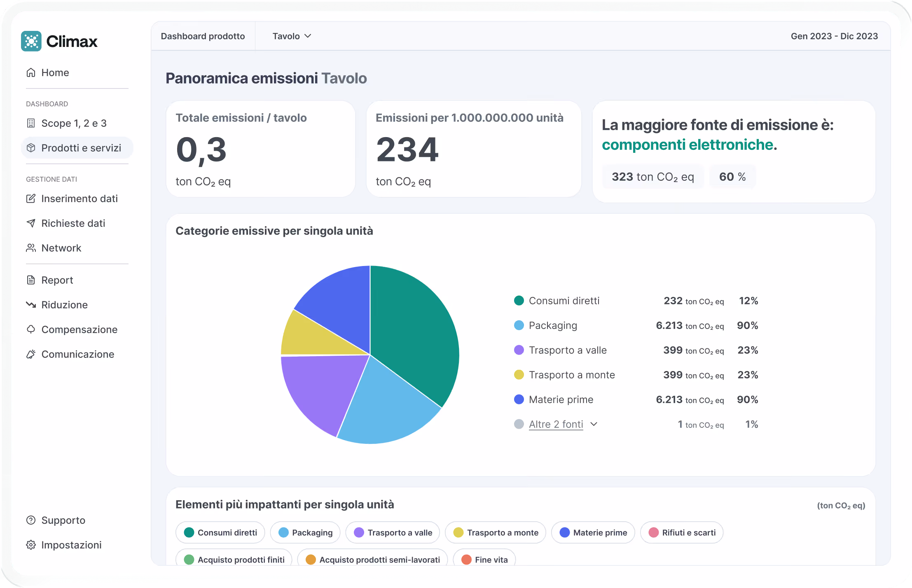The image size is (912, 588).
Task: Open the Supporto help icon
Action: 31,520
